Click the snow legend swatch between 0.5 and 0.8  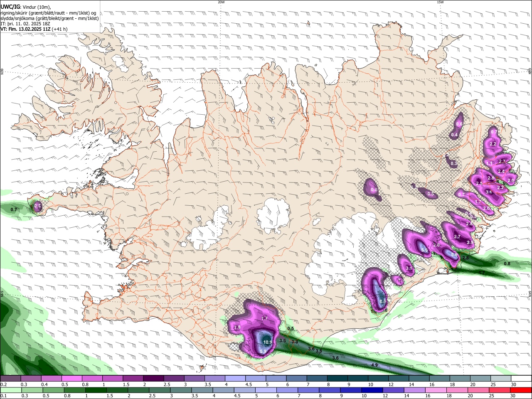pyautogui.click(x=71, y=379)
